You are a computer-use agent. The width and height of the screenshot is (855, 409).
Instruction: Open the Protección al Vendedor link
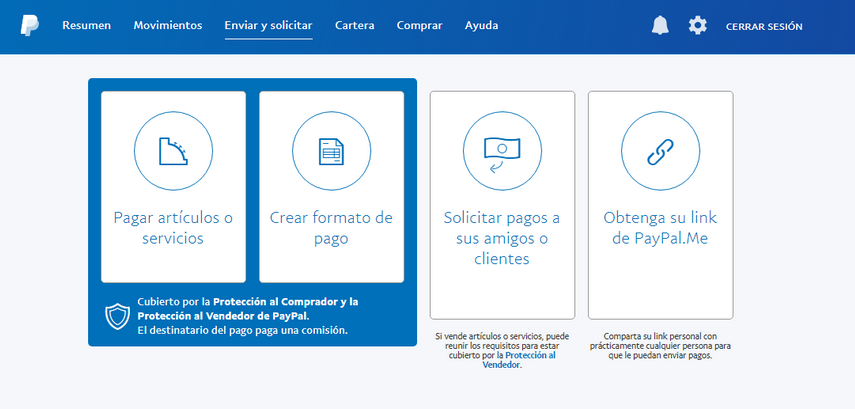[x=519, y=360]
